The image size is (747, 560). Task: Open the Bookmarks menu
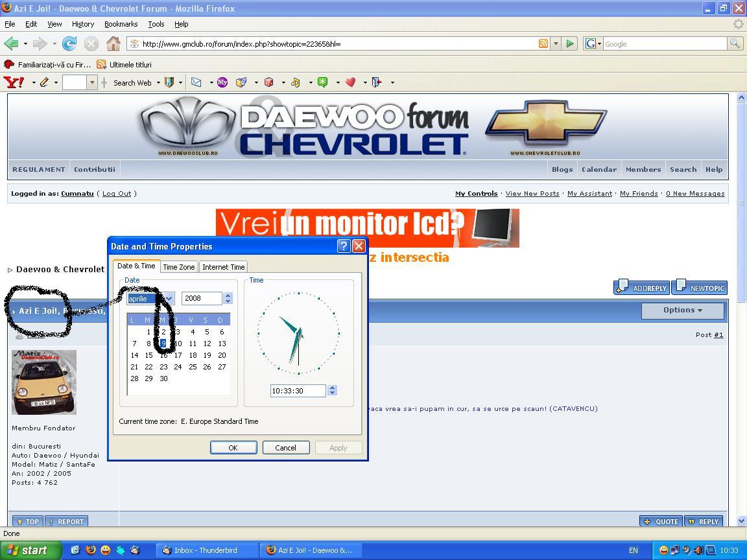pos(121,24)
